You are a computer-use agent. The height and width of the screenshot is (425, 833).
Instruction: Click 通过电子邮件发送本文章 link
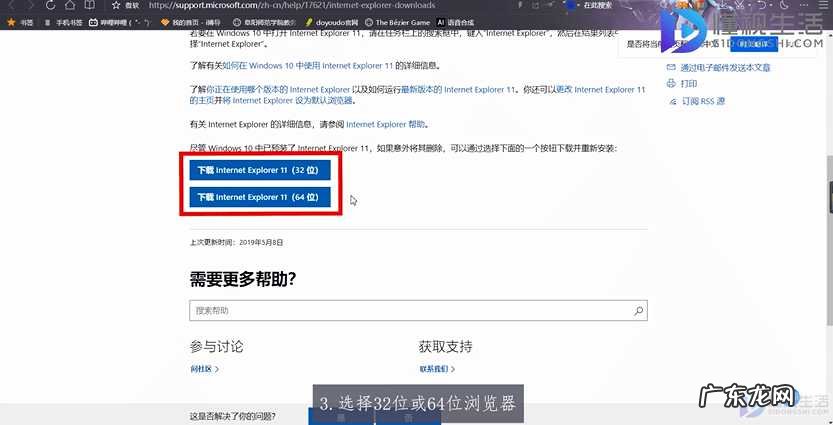pos(725,67)
